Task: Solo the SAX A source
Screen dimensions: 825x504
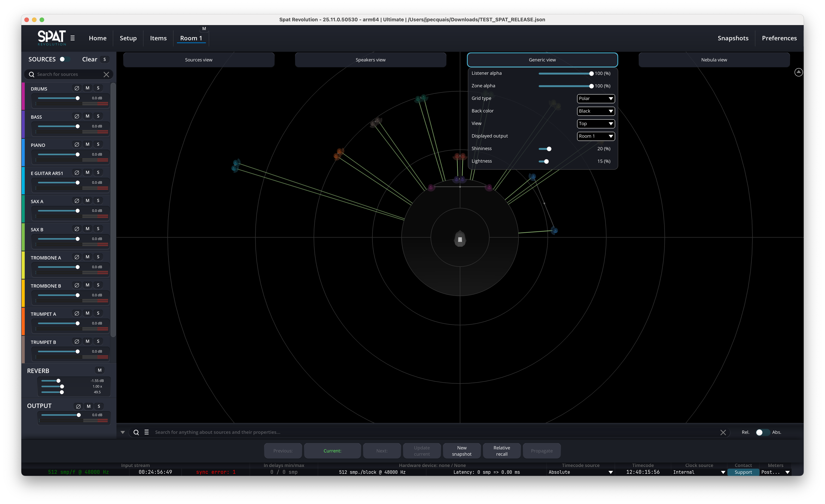Action: 98,200
